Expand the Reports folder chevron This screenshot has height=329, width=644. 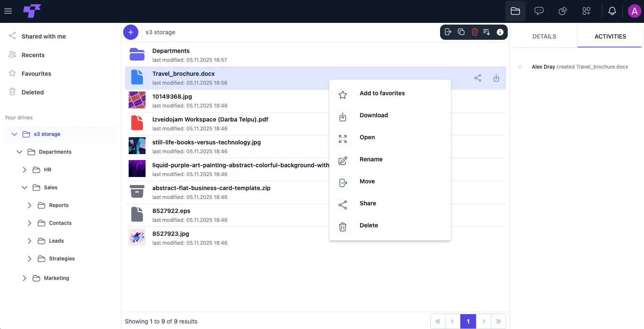pos(30,205)
